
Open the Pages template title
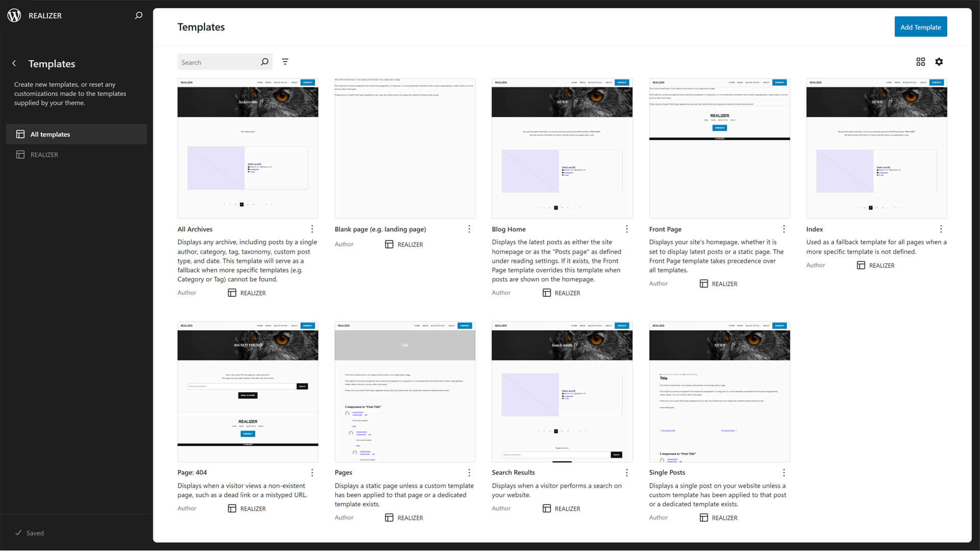[343, 472]
